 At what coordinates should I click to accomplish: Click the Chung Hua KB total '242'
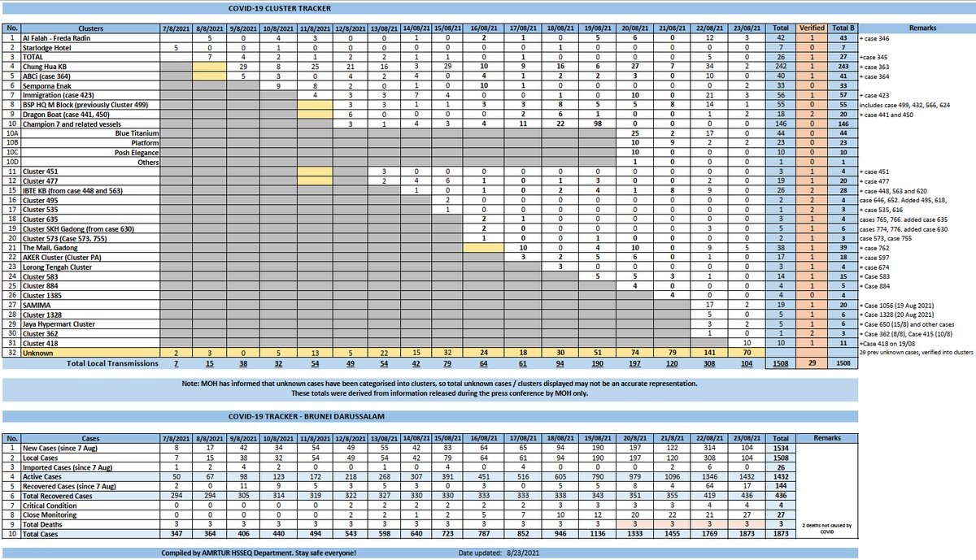coord(780,67)
